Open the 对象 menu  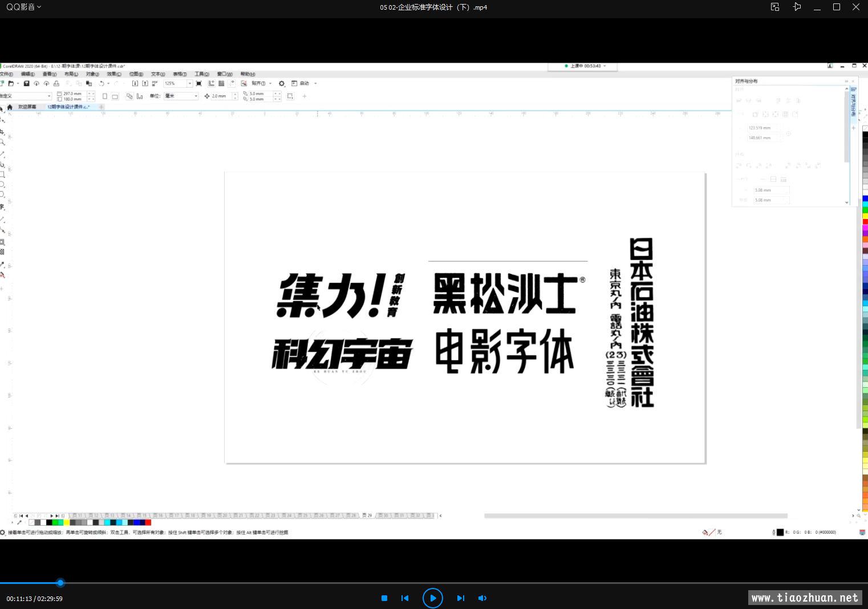92,74
